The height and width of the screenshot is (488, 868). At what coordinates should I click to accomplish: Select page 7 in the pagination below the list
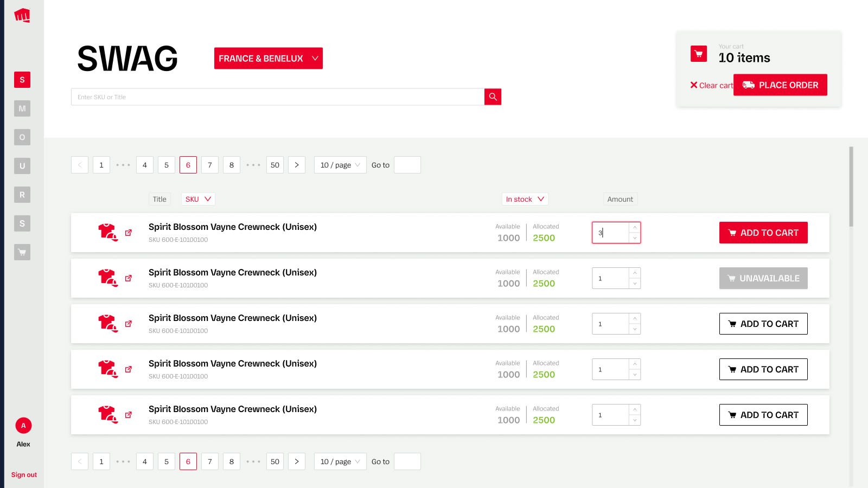point(210,461)
